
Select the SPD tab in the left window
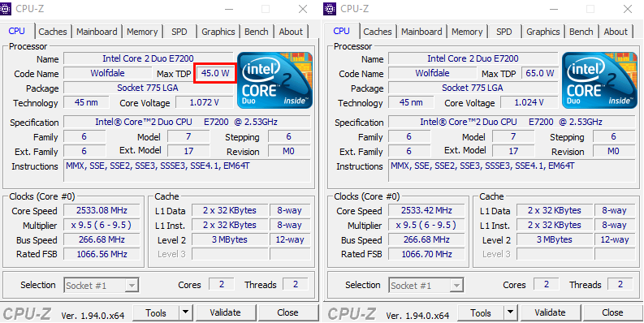coord(179,32)
